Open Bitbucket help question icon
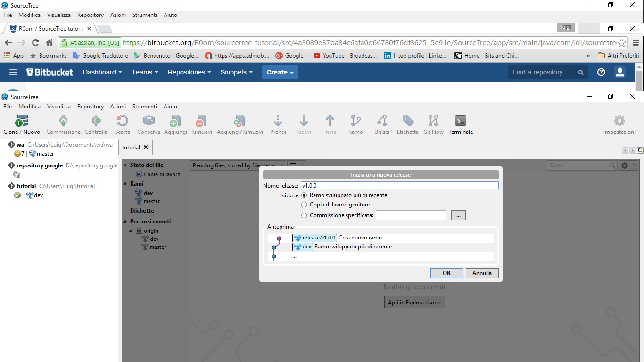Screen dimensions: 644x362 pos(601,72)
